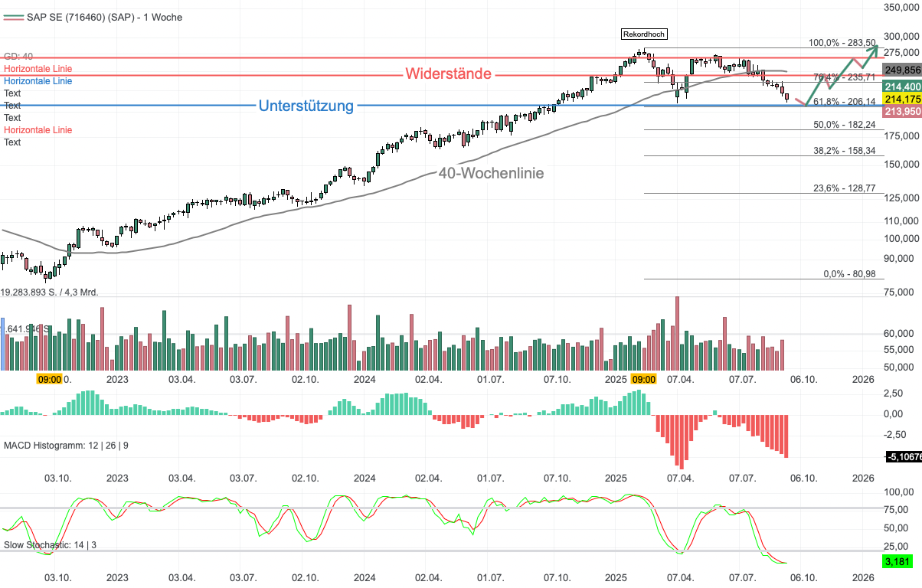Click the blue highlighted first volume bar
The height and width of the screenshot is (588, 922).
pyautogui.click(x=2, y=345)
